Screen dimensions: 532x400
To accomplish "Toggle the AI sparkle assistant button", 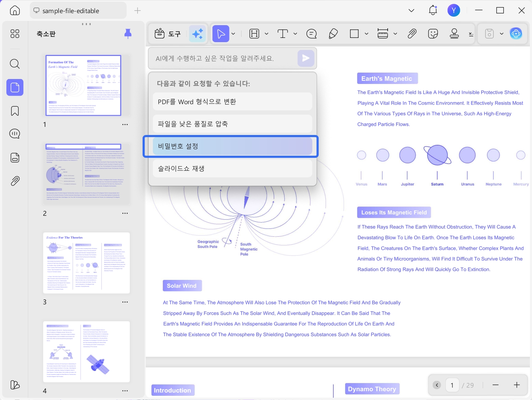I will tap(198, 34).
